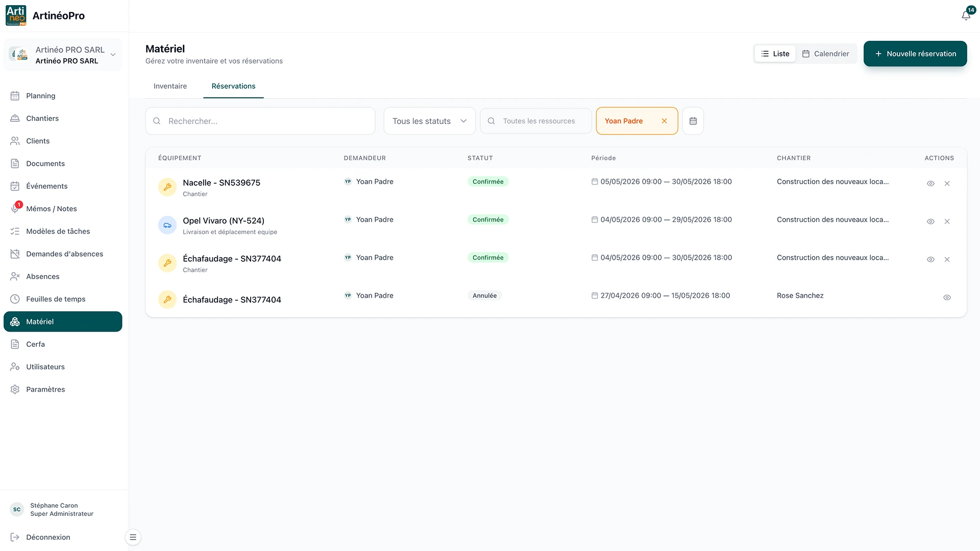Click Yoan Padre demandeur in the Opel Vivaro row
This screenshot has height=551, width=980.
point(375,219)
